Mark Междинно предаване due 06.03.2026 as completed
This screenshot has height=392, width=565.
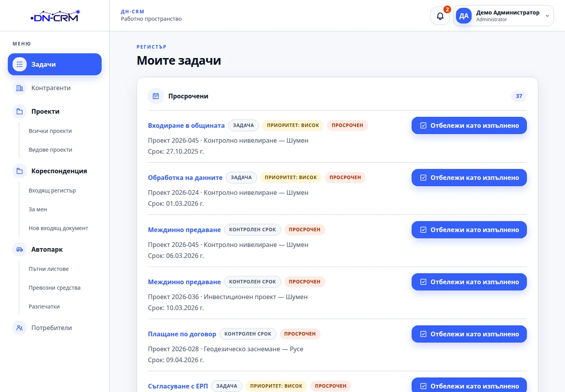pyautogui.click(x=469, y=230)
